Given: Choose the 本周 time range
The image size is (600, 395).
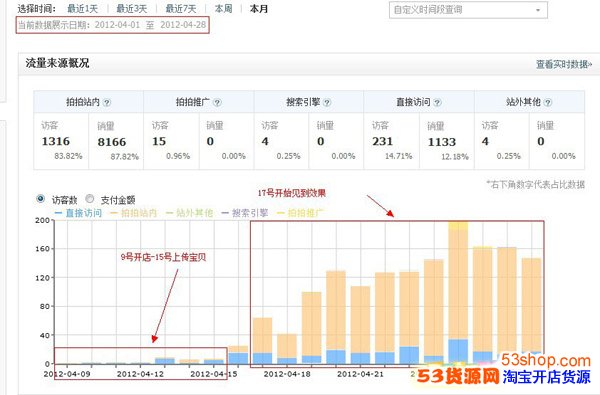Looking at the screenshot, I should (x=223, y=8).
